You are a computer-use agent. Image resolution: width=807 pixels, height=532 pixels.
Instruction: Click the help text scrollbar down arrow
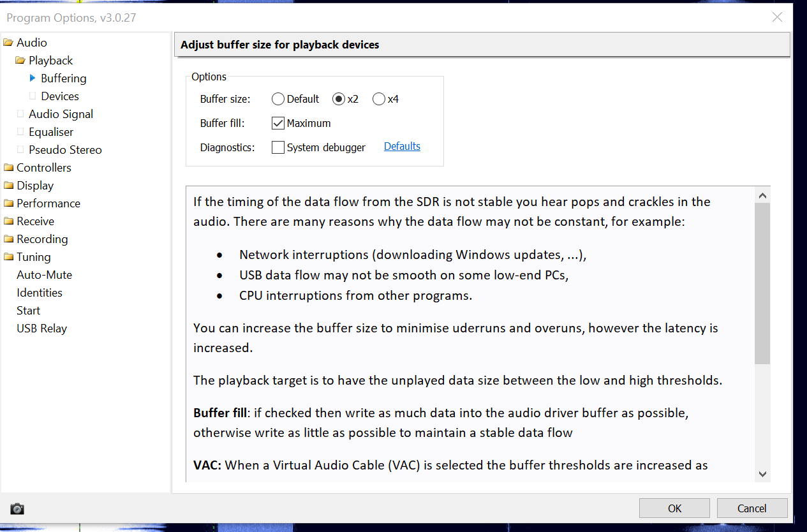tap(762, 473)
